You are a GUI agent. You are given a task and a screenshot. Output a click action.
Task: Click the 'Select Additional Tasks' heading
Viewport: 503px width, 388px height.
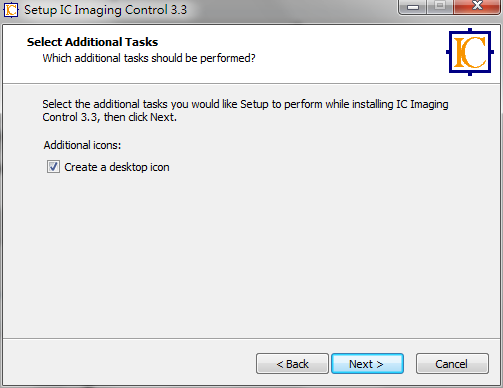pyautogui.click(x=92, y=42)
